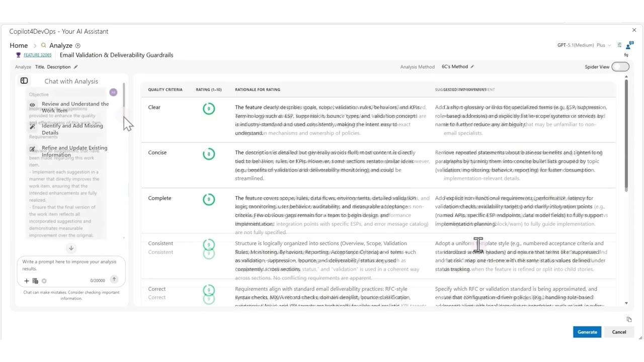The width and height of the screenshot is (644, 362).
Task: Click the Analyze breadcrumb label
Action: coord(61,45)
